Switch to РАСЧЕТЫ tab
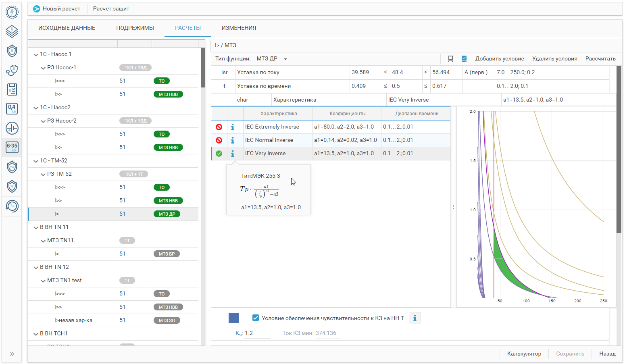 click(188, 28)
